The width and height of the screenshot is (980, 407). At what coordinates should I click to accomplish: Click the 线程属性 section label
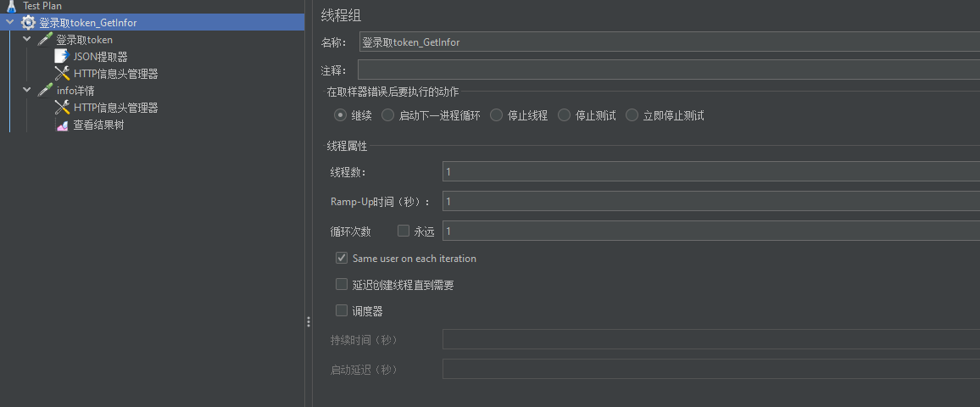click(x=347, y=147)
